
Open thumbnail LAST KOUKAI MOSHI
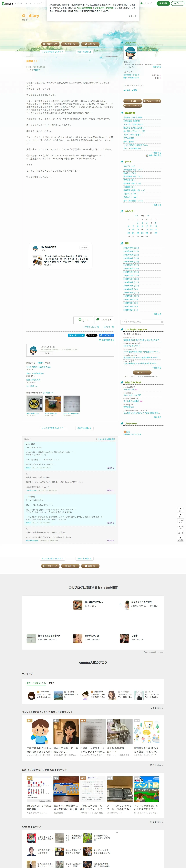click(72, 404)
